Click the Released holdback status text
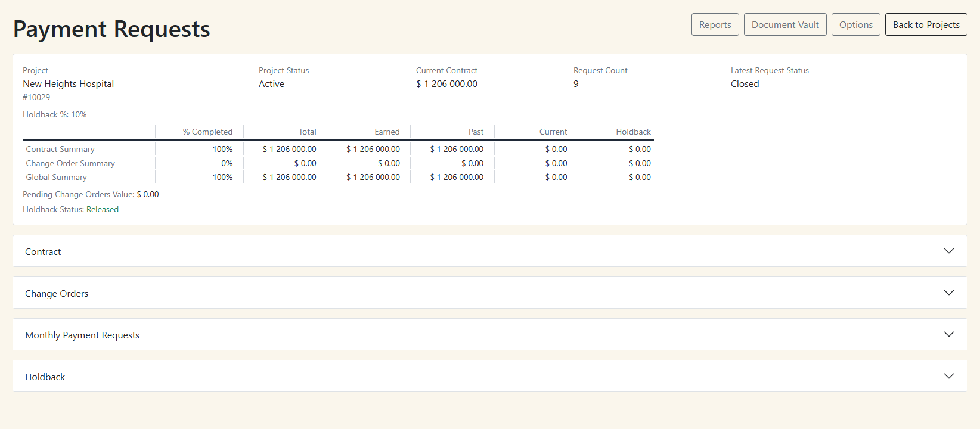This screenshot has height=429, width=980. click(103, 209)
